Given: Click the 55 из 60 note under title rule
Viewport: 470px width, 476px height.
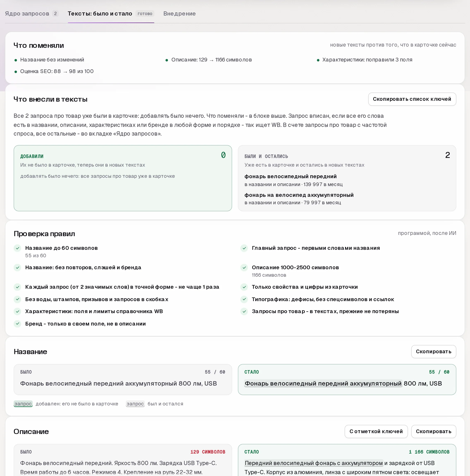Looking at the screenshot, I should pyautogui.click(x=36, y=256).
